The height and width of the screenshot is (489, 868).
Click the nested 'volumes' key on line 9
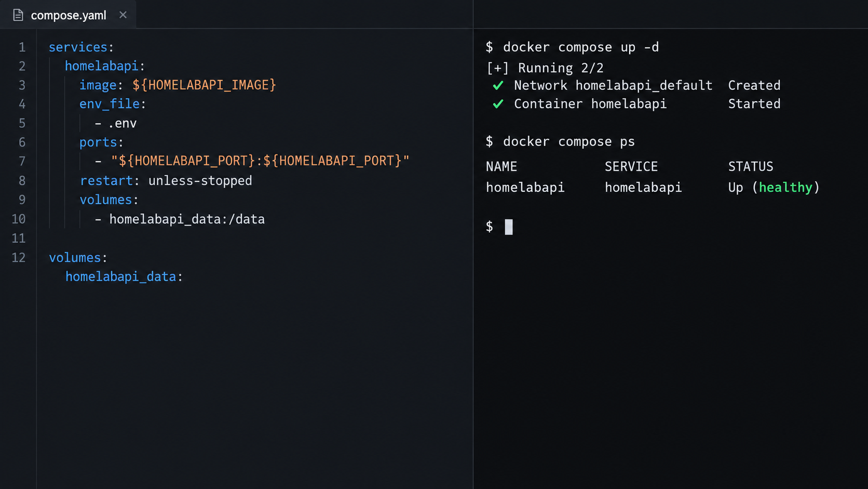(106, 200)
